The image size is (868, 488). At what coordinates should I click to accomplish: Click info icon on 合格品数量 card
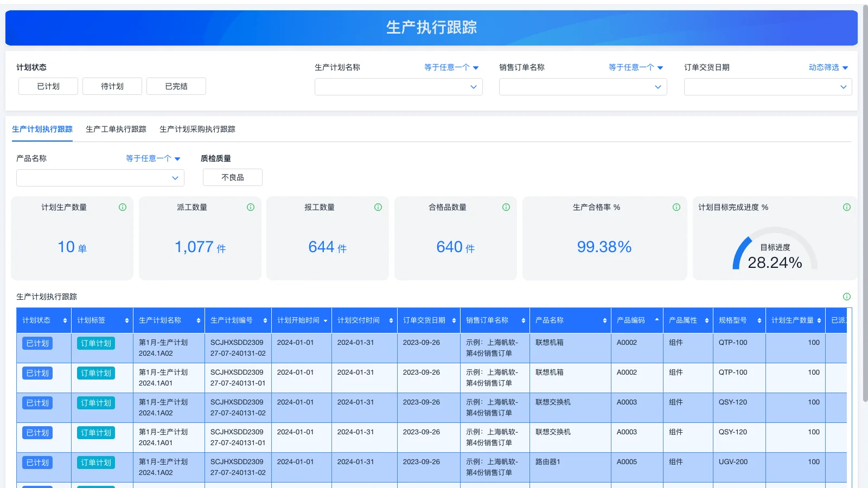506,207
